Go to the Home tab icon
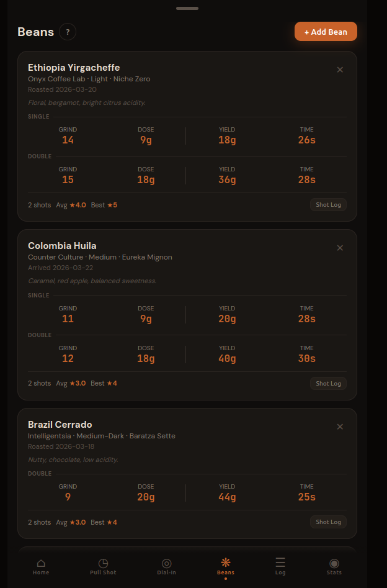387x588 pixels. pyautogui.click(x=41, y=566)
